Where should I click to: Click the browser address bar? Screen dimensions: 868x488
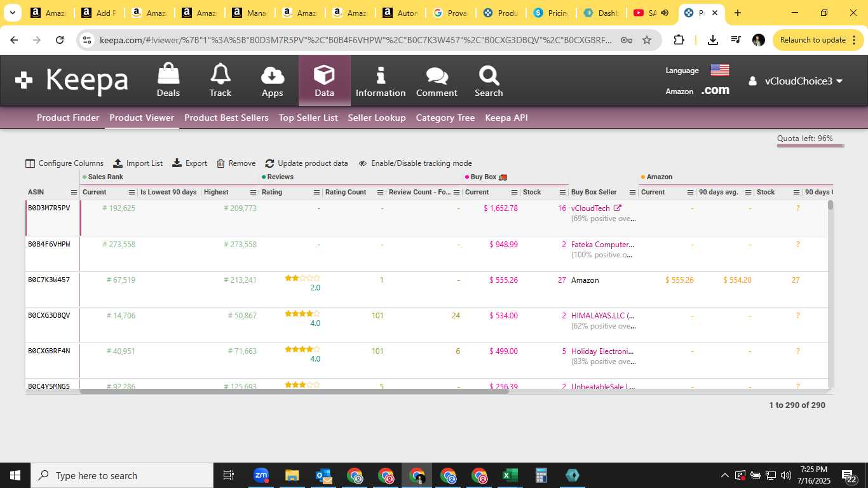coord(356,40)
